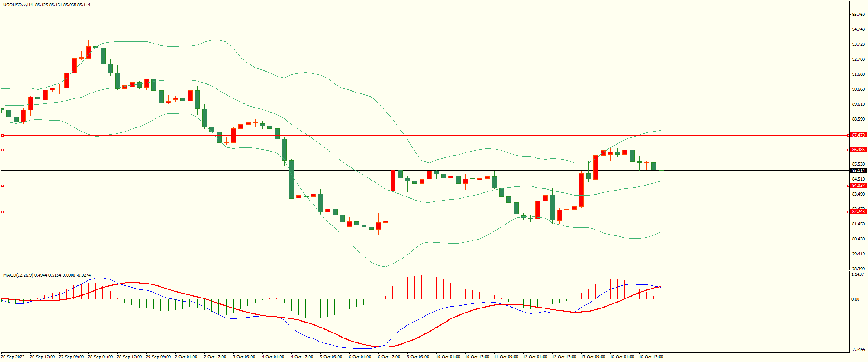This screenshot has width=868, height=362.
Task: Click the 95.760 label on price scale
Action: tap(858, 15)
